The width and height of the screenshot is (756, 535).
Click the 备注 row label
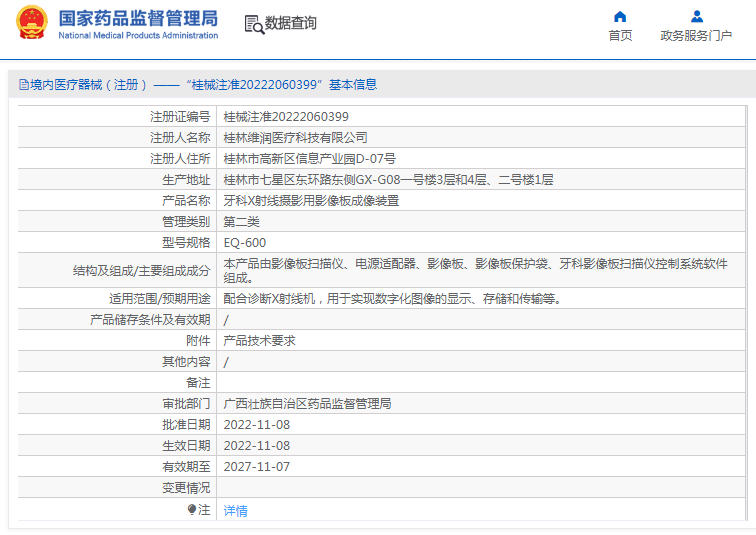tap(198, 383)
